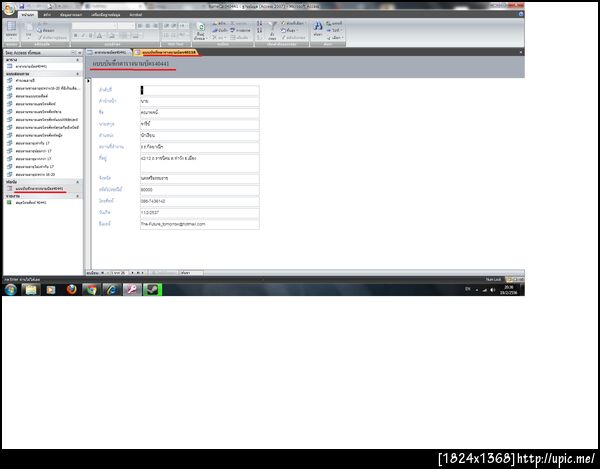Image resolution: width=600 pixels, height=469 pixels.
Task: Open the round Office button menu
Action: click(9, 9)
